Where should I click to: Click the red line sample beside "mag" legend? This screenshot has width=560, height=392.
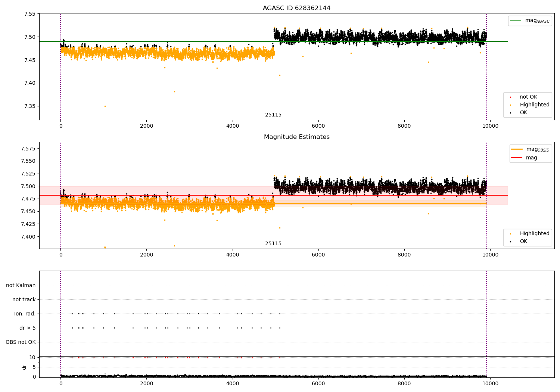pos(517,158)
